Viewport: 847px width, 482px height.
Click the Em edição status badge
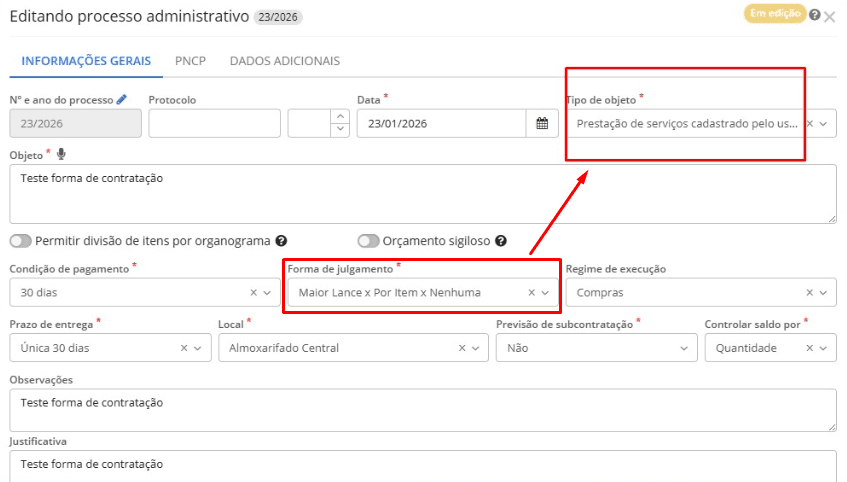click(774, 14)
